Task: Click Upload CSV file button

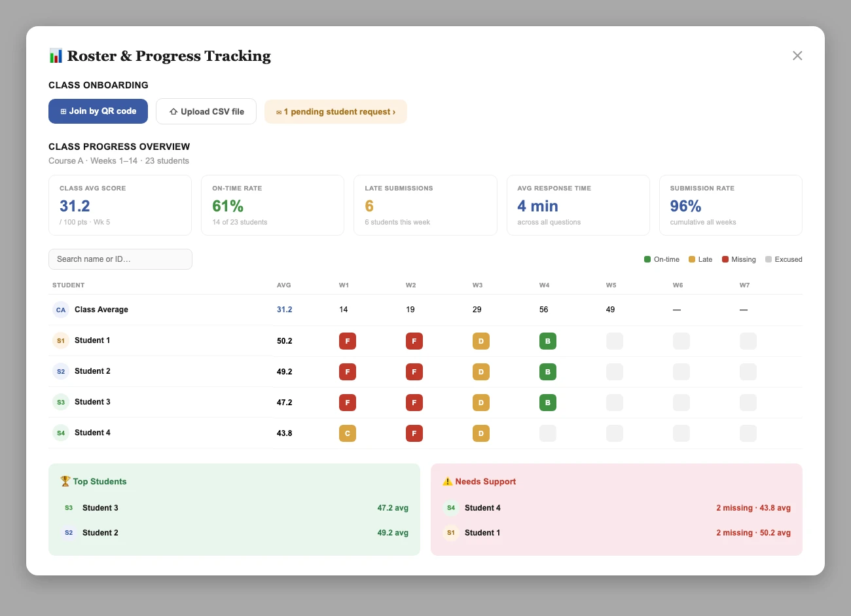Action: (x=206, y=111)
